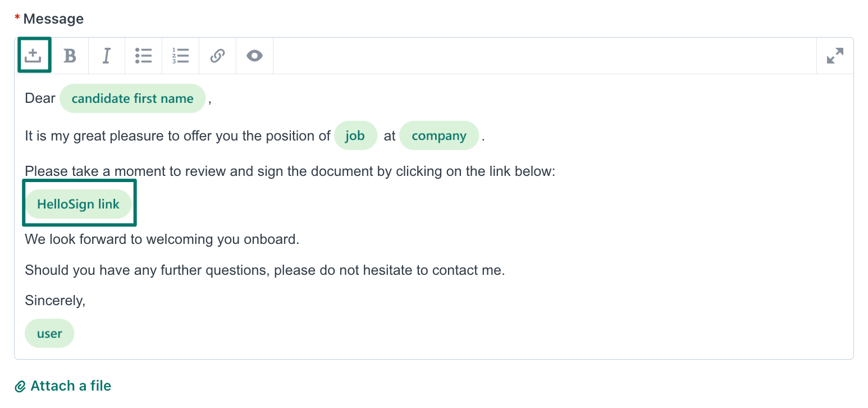Viewport: 868px width, 408px height.
Task: Click the red required asterisk
Action: coord(16,17)
